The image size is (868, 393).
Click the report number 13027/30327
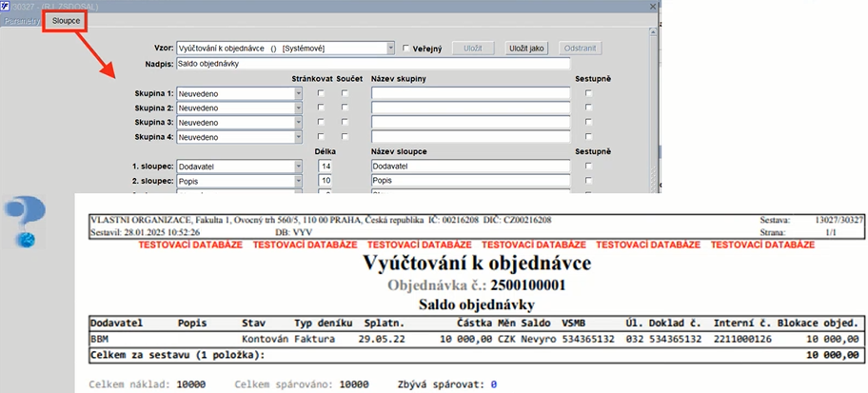pos(838,221)
